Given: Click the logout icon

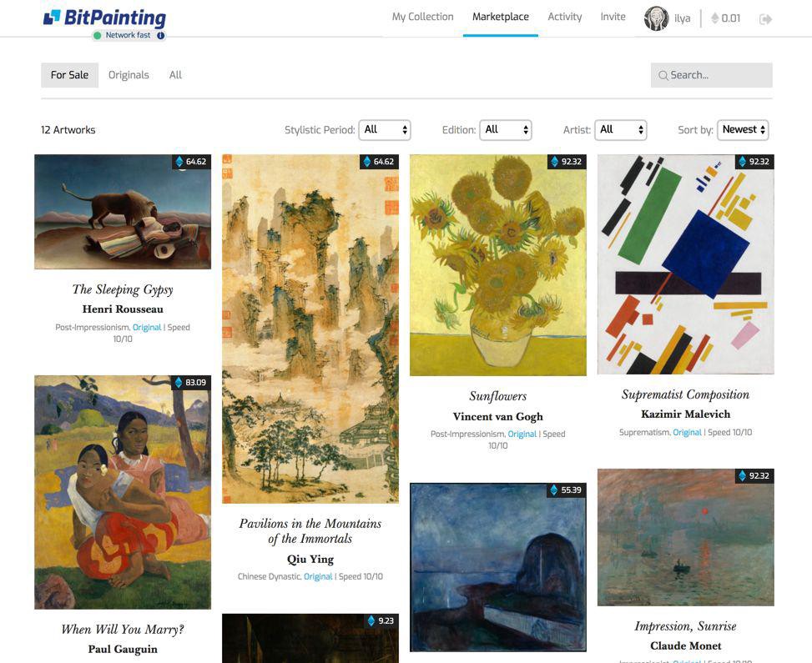Looking at the screenshot, I should (x=765, y=19).
